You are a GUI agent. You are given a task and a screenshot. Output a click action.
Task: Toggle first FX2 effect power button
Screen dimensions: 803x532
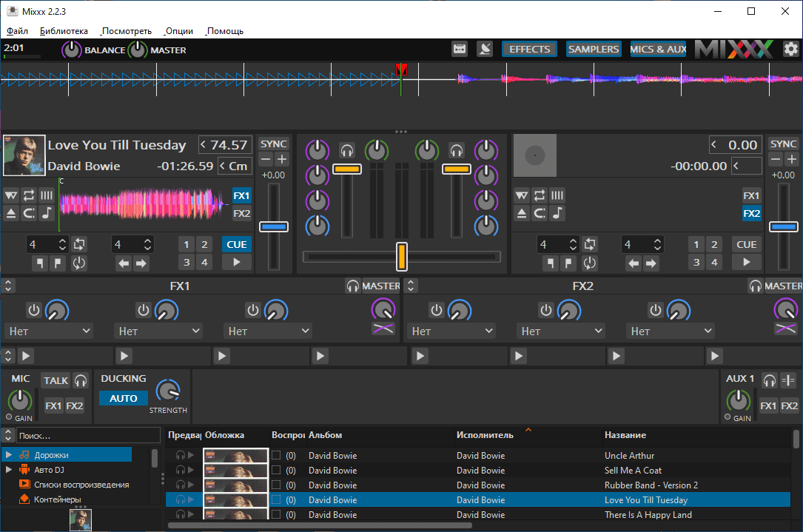pos(437,310)
